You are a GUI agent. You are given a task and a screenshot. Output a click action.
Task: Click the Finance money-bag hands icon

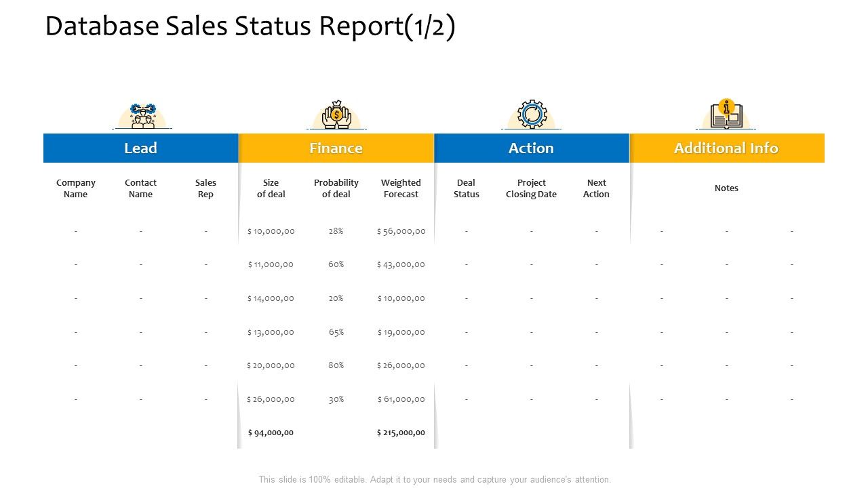point(336,115)
